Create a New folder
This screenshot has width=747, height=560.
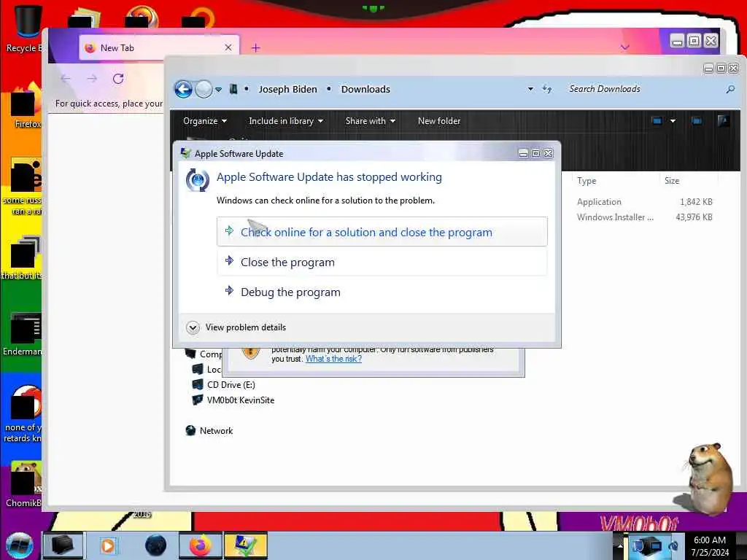pyautogui.click(x=439, y=121)
